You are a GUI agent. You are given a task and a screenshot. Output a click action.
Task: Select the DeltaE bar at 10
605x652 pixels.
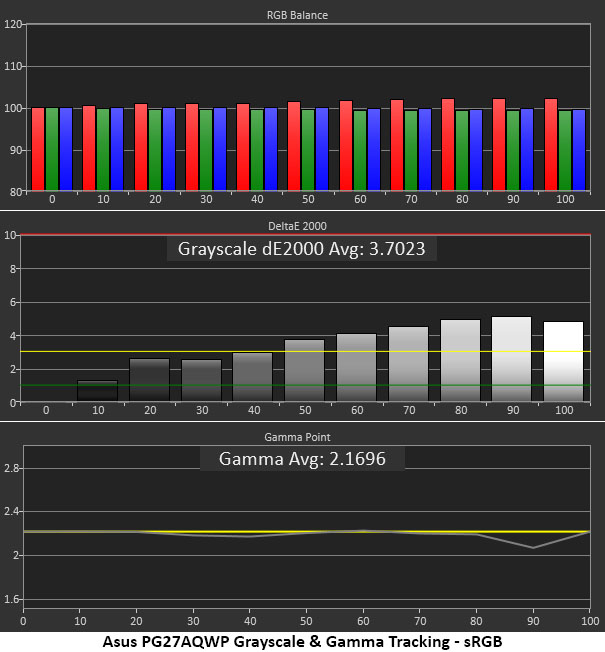coord(98,391)
